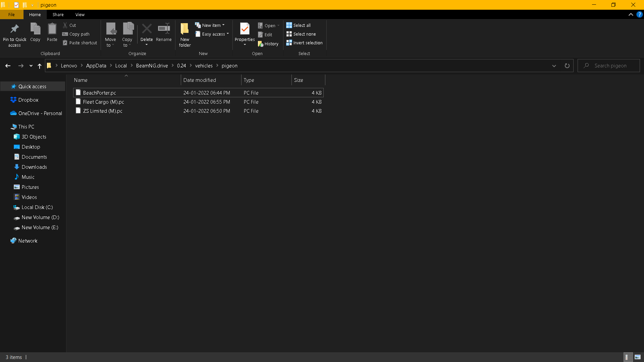Click Select none

point(301,34)
